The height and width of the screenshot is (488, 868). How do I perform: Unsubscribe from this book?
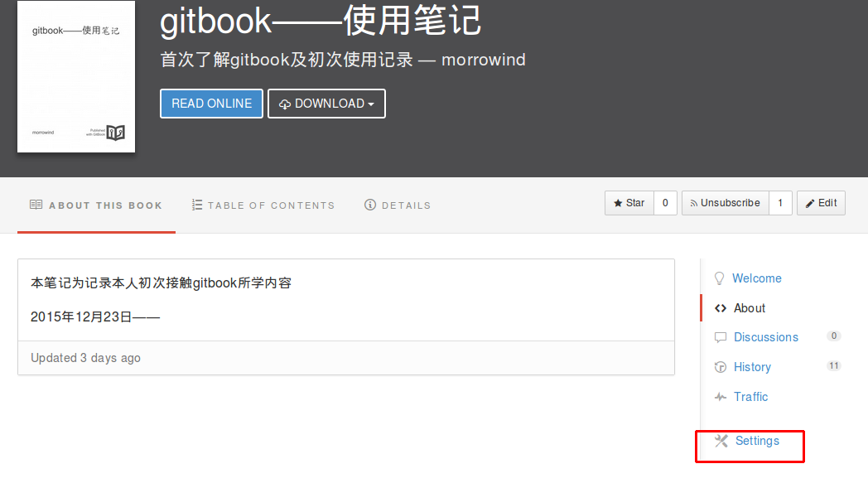pos(725,203)
